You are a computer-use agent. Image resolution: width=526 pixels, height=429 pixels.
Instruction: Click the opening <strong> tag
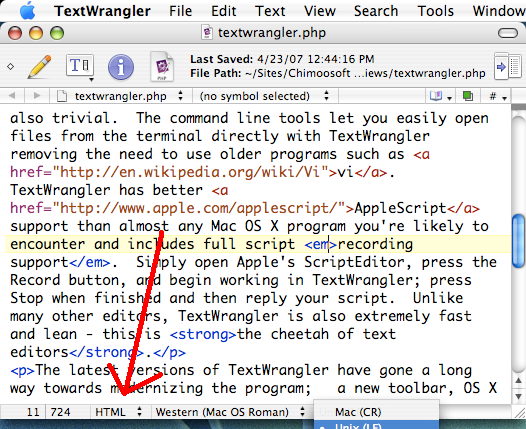[203, 334]
